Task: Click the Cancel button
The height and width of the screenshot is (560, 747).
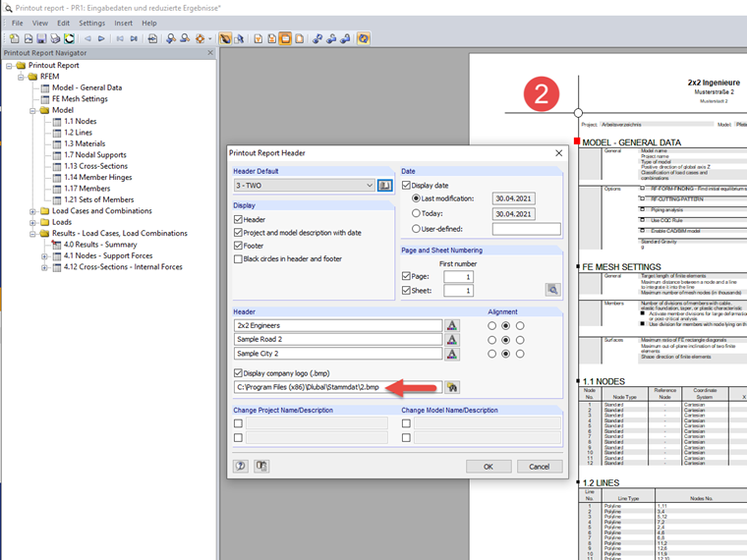Action: [x=540, y=467]
